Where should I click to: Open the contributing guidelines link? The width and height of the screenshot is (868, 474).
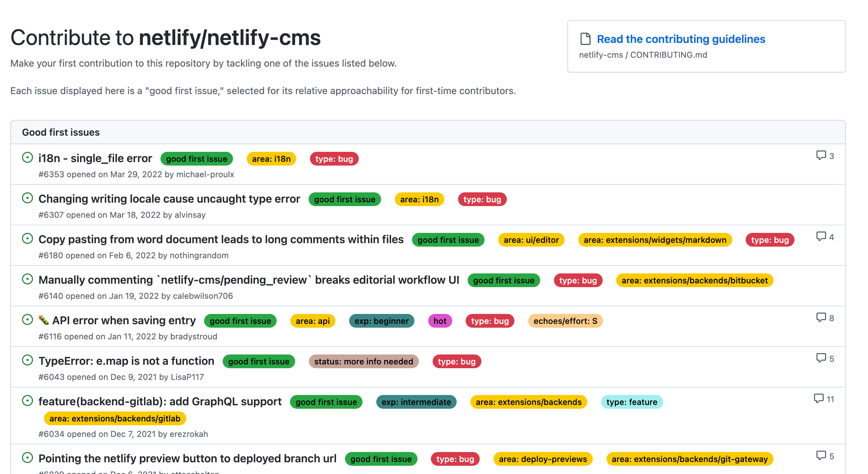coord(681,39)
